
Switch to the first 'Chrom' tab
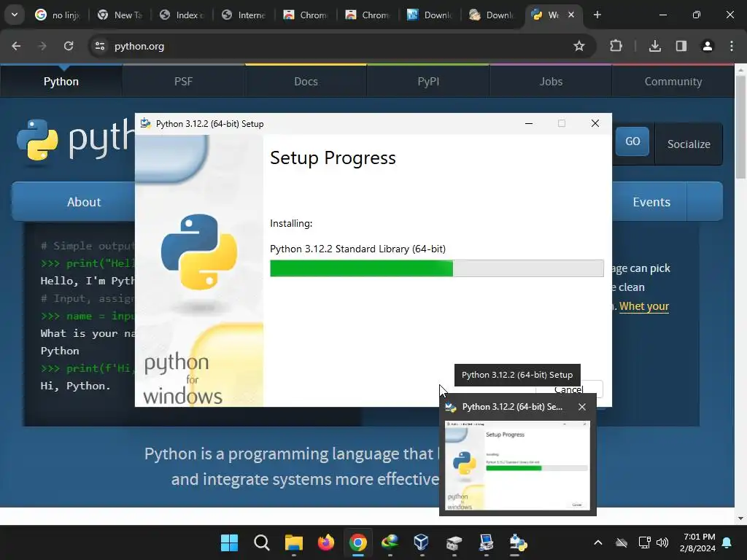pyautogui.click(x=306, y=15)
